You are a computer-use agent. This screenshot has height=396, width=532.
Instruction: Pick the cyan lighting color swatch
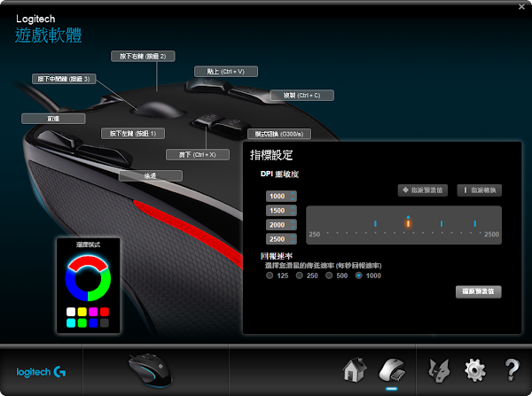pyautogui.click(x=71, y=322)
